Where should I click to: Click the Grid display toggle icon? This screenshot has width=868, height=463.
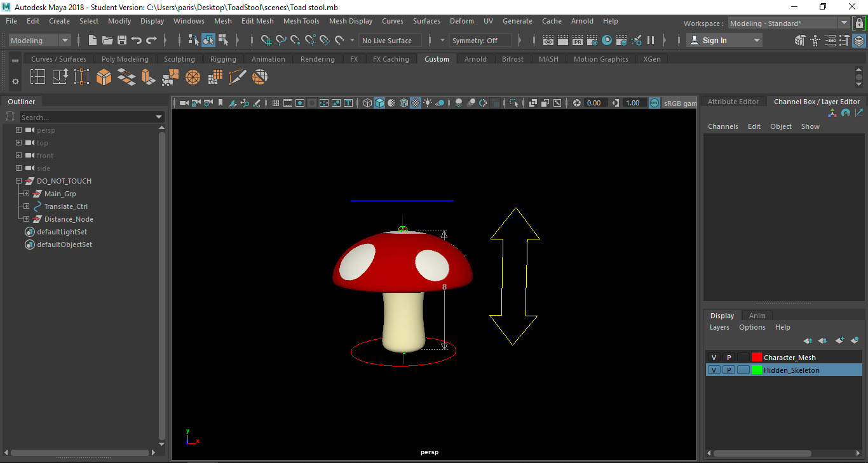click(x=276, y=102)
